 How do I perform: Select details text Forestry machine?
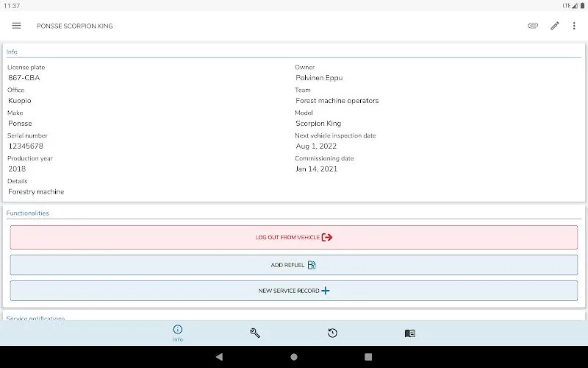(x=36, y=192)
